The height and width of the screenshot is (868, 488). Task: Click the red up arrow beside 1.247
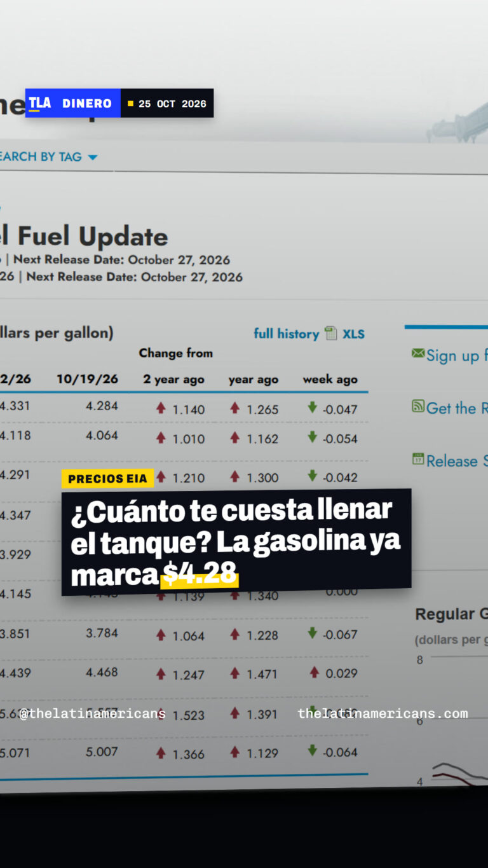point(161,673)
